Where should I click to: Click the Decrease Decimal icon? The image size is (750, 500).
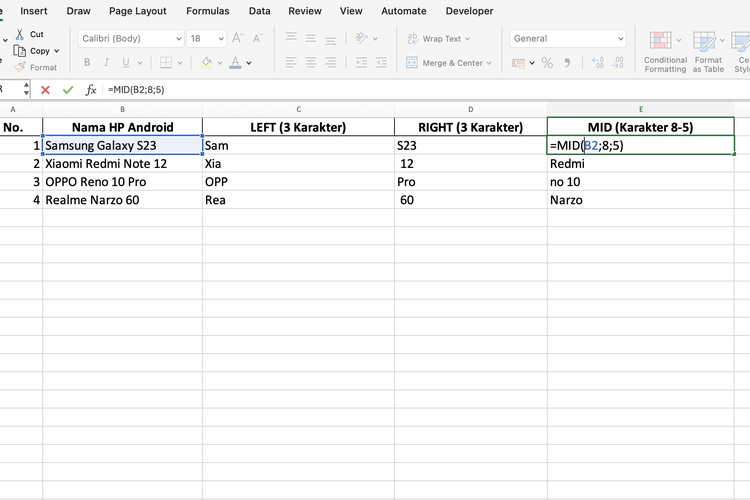pos(618,63)
